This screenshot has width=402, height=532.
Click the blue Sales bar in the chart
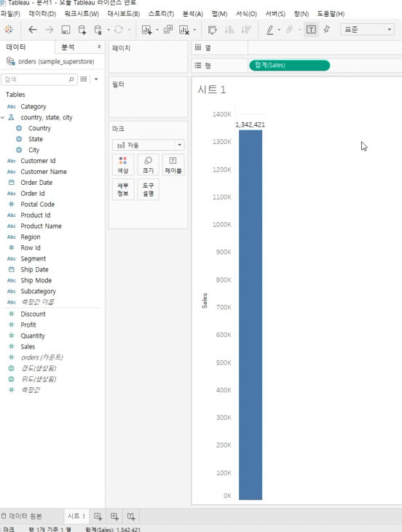coord(251,315)
